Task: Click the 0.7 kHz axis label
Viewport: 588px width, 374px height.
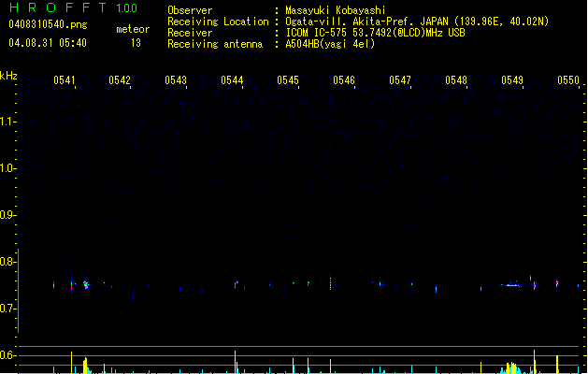Action: pyautogui.click(x=7, y=309)
